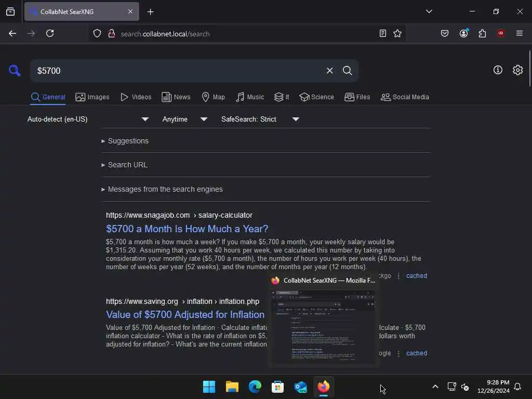Image resolution: width=532 pixels, height=399 pixels.
Task: Switch to the Social Media category tab
Action: (x=405, y=97)
